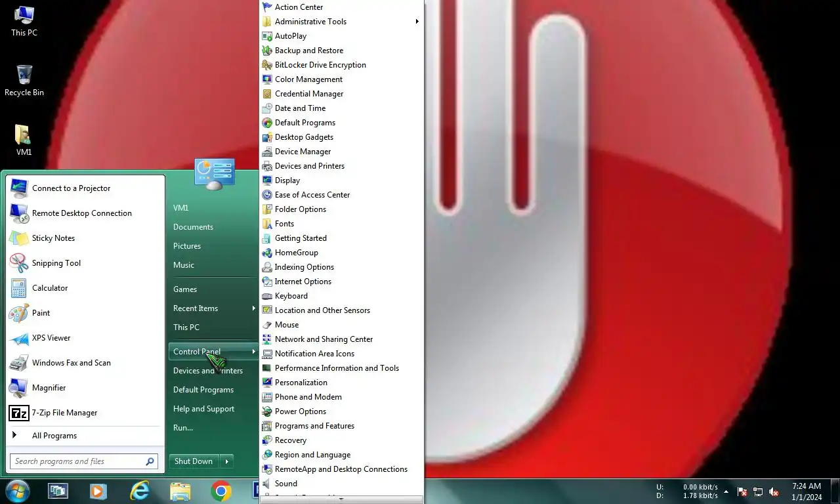The height and width of the screenshot is (504, 840).
Task: Open Backup and Restore
Action: 341,51
